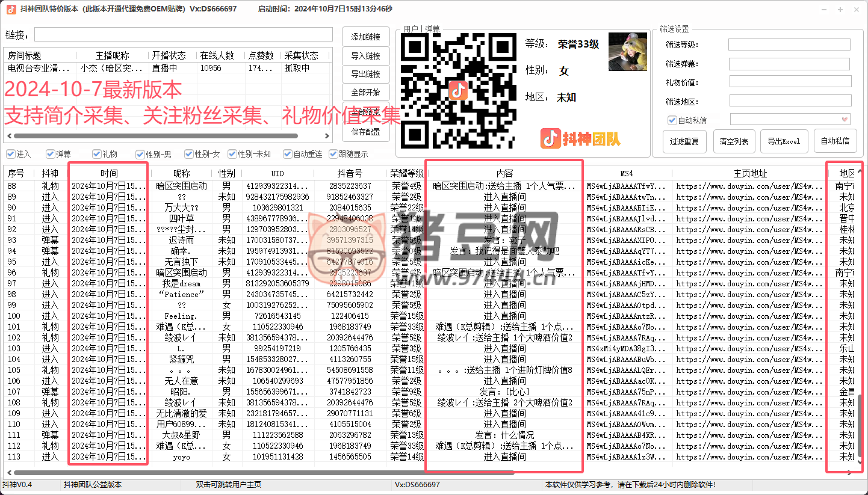868x495 pixels.
Task: Click the 筛选等级 input field
Action: [x=789, y=45]
